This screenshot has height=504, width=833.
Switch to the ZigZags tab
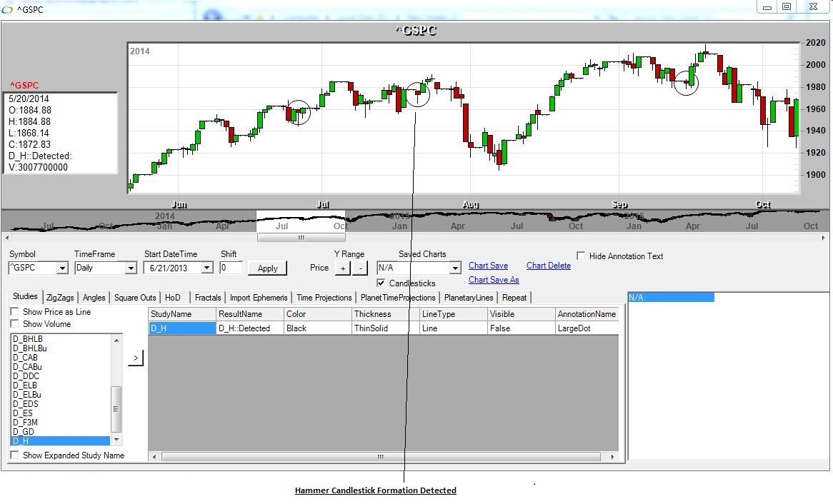(60, 298)
